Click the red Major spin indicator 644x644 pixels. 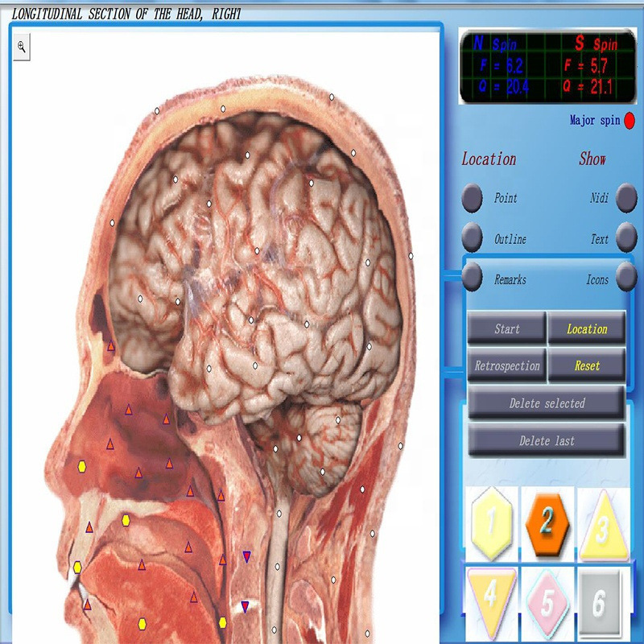tap(630, 121)
